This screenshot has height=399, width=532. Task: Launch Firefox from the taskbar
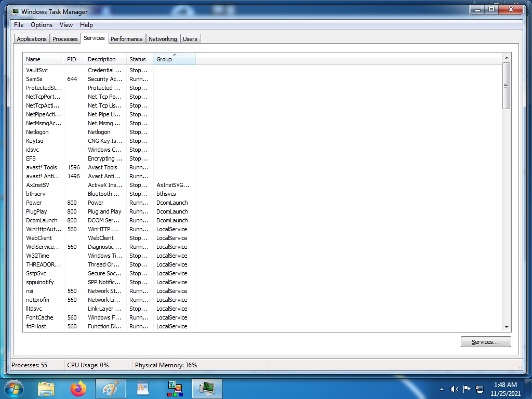[78, 389]
